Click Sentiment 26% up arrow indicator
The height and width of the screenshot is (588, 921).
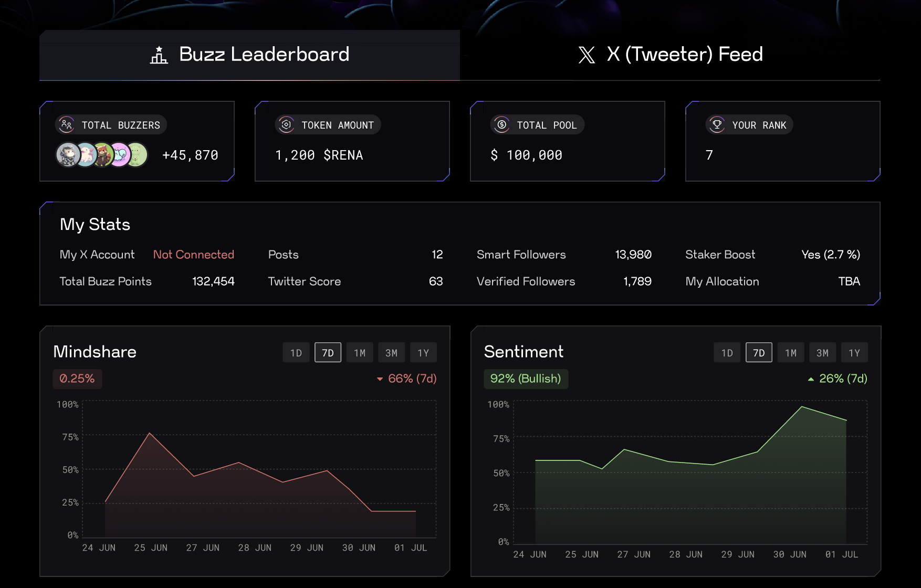coord(811,379)
